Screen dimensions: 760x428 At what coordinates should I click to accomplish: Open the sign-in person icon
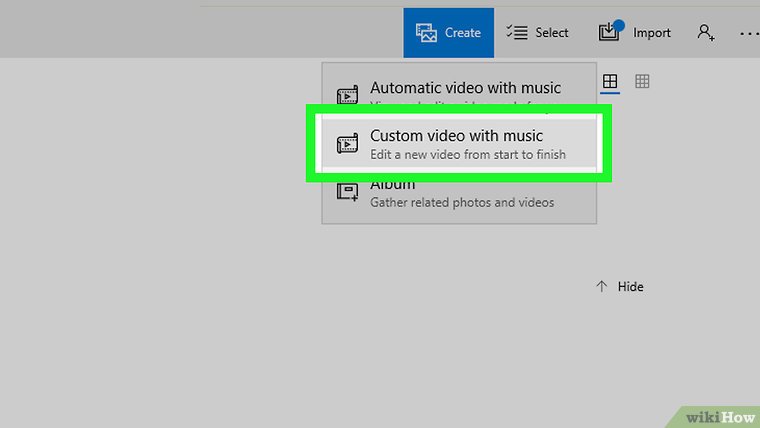click(x=706, y=33)
